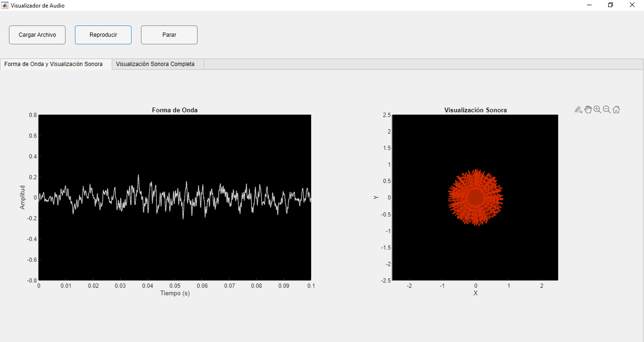The width and height of the screenshot is (644, 342).
Task: Click inside the Forma de Onda waveform plot
Action: 174,197
